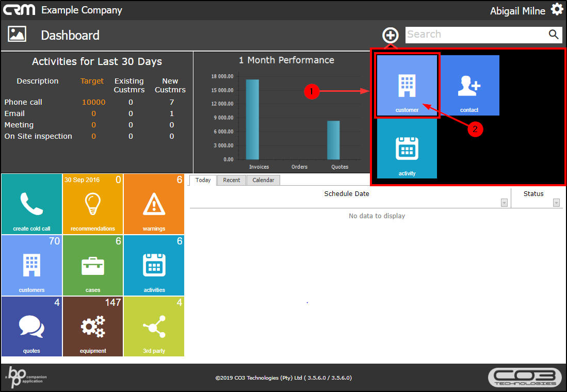The image size is (567, 392).
Task: Open the equipment tile
Action: pyautogui.click(x=92, y=326)
